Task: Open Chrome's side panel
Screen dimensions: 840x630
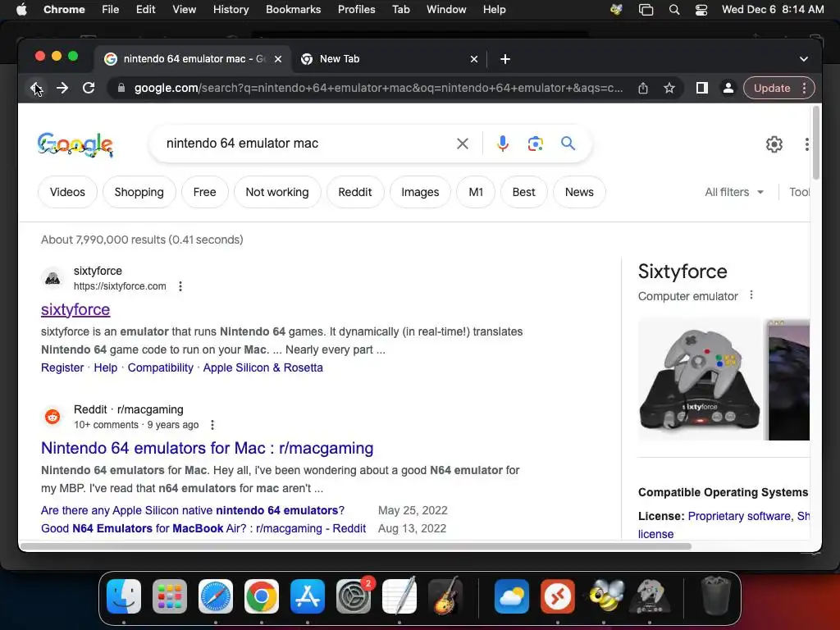Action: coord(702,88)
